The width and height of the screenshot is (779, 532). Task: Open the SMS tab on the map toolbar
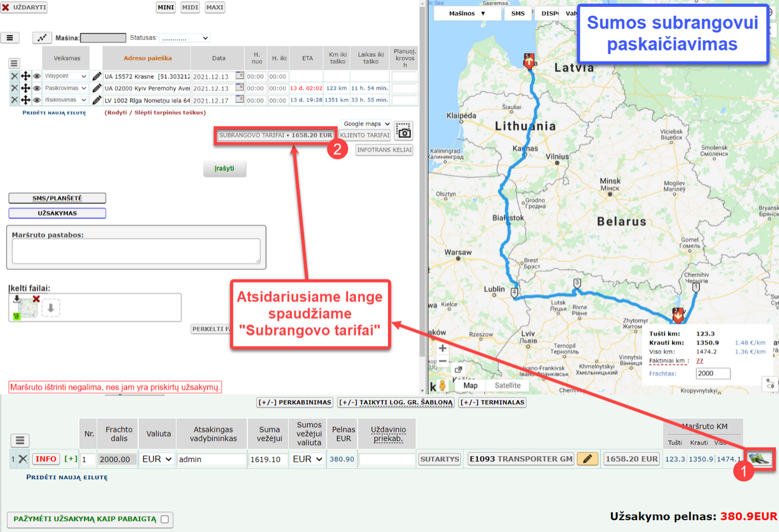pyautogui.click(x=518, y=13)
